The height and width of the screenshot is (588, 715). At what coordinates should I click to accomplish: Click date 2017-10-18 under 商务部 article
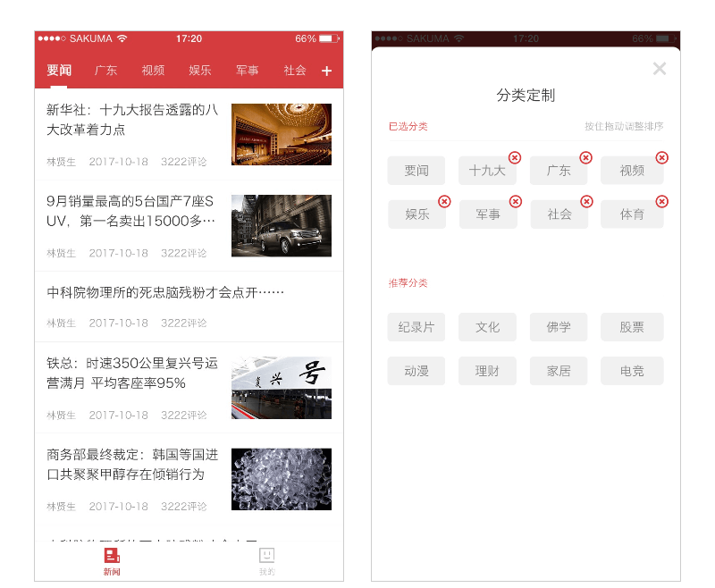tap(119, 507)
